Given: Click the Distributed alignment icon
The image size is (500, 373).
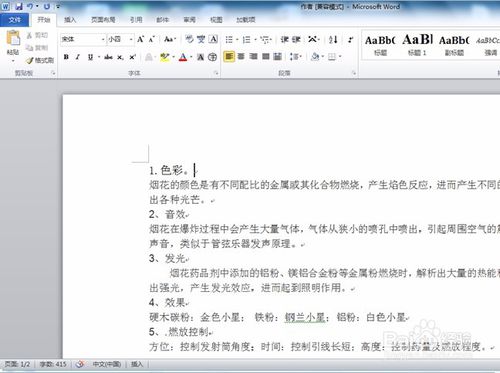Looking at the screenshot, I should 278,57.
